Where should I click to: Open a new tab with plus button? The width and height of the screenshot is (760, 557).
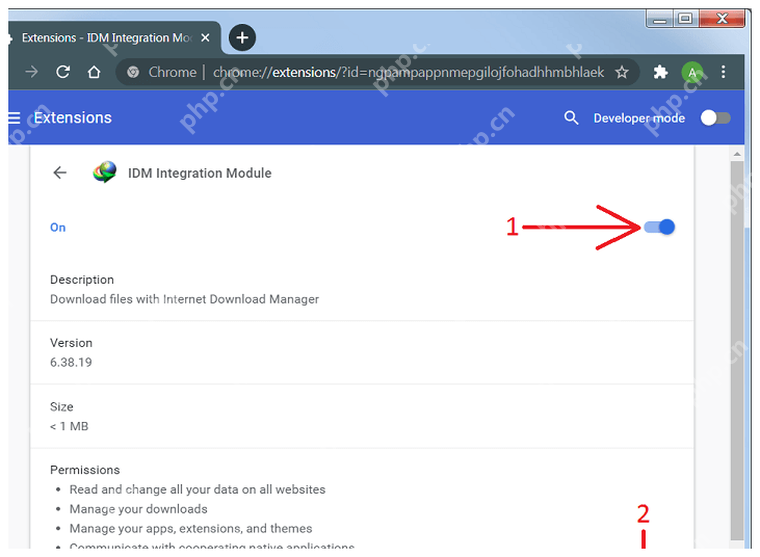click(242, 37)
